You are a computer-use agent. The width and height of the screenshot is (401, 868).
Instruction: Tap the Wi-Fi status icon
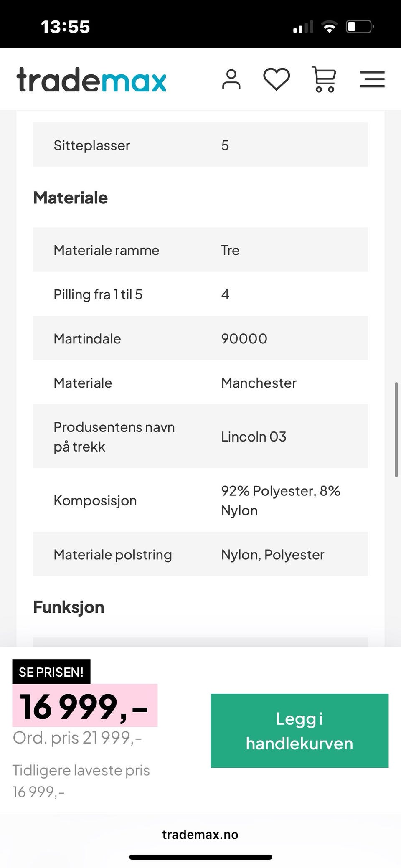tap(329, 27)
